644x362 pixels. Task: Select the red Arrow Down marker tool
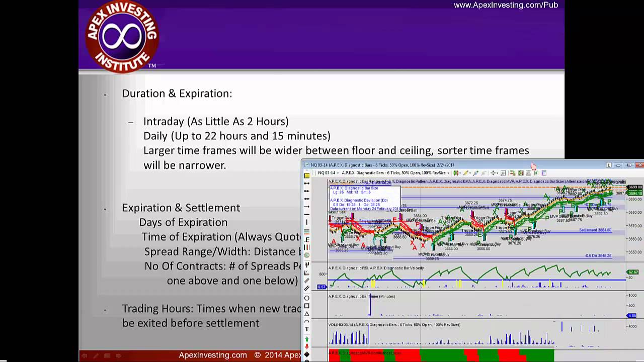(307, 346)
